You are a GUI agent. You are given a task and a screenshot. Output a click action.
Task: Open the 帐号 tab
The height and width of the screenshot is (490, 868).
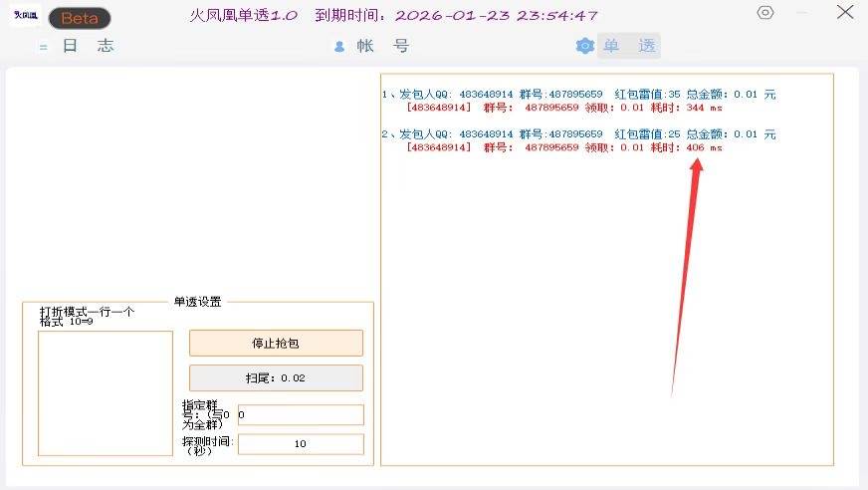(x=382, y=46)
